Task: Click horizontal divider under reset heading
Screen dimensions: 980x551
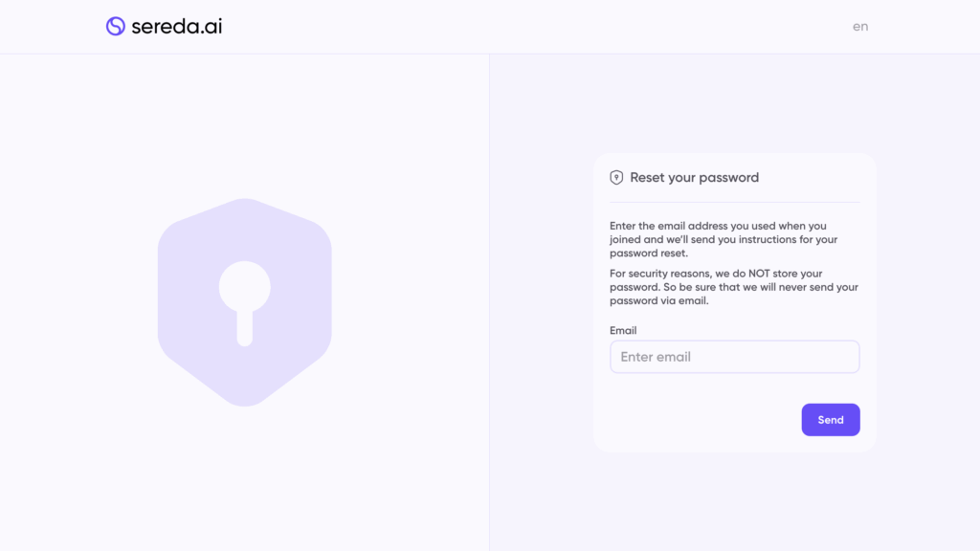Action: (x=734, y=202)
